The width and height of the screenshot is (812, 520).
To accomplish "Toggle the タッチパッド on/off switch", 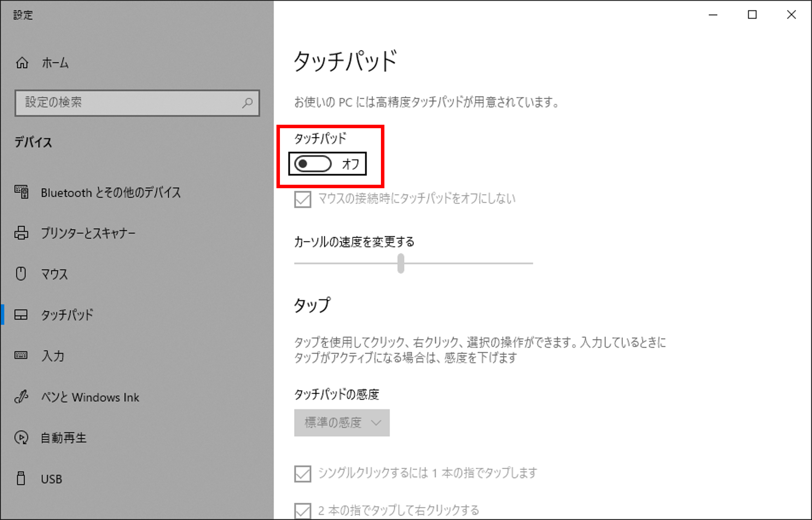I will [x=313, y=164].
